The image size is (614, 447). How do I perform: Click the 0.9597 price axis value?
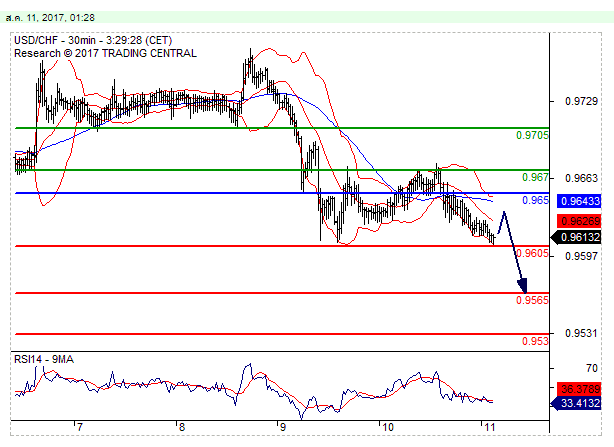(x=581, y=256)
